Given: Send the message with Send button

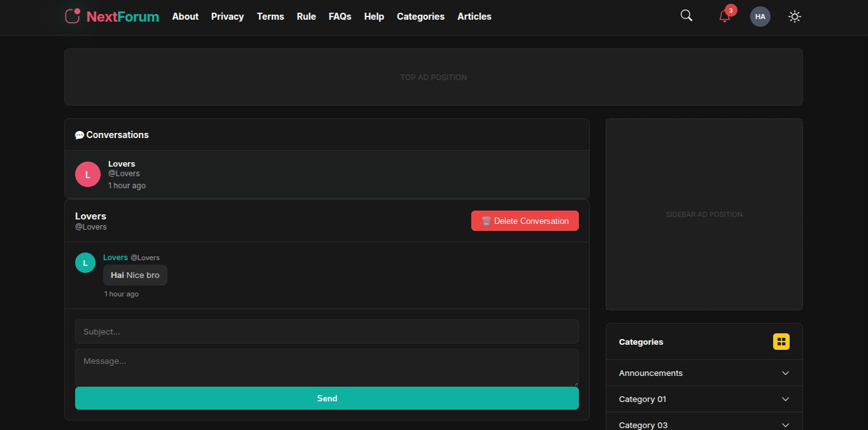Looking at the screenshot, I should pyautogui.click(x=327, y=398).
